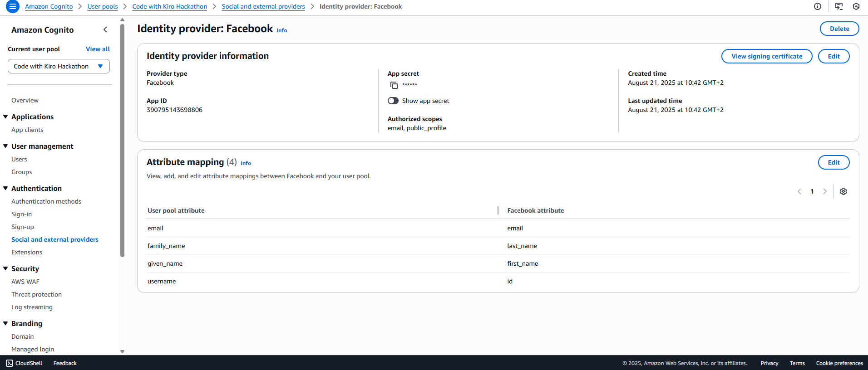Open Extensions page
This screenshot has height=370, width=868.
pyautogui.click(x=27, y=252)
